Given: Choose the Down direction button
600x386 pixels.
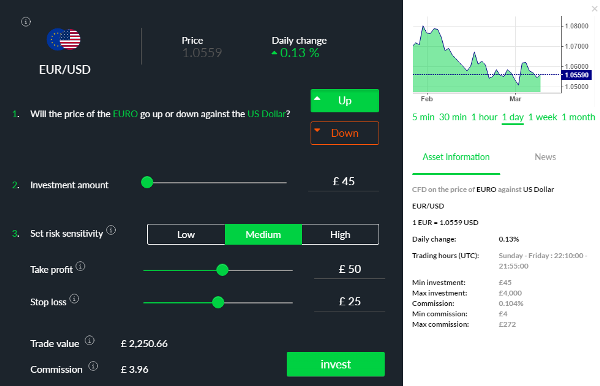Looking at the screenshot, I should 345,133.
